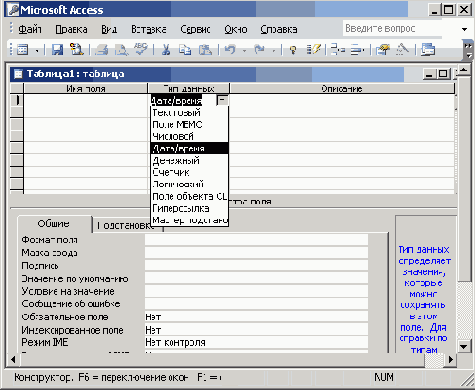This screenshot has width=475, height=390.
Task: Click the Условие на значение field
Action: coord(256,291)
